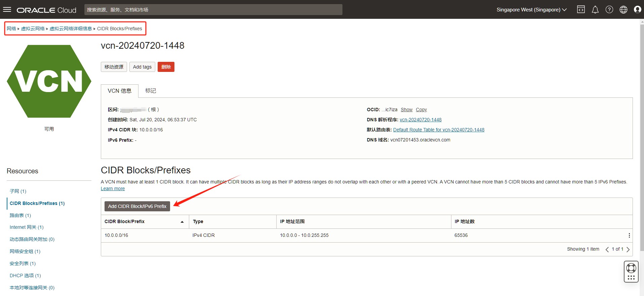Click the Add tags button
Image resolution: width=644 pixels, height=296 pixels.
(x=142, y=67)
